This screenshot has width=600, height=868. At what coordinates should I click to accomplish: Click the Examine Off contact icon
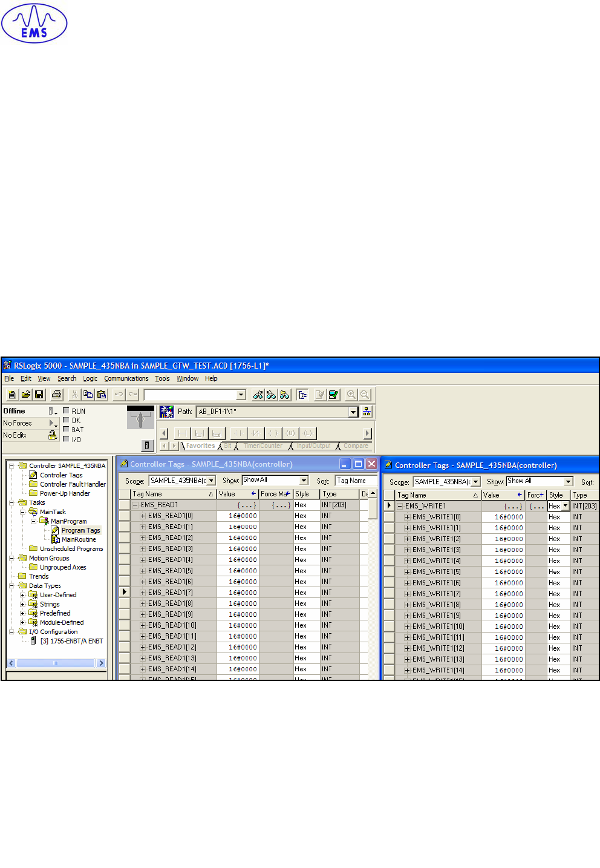click(x=256, y=433)
